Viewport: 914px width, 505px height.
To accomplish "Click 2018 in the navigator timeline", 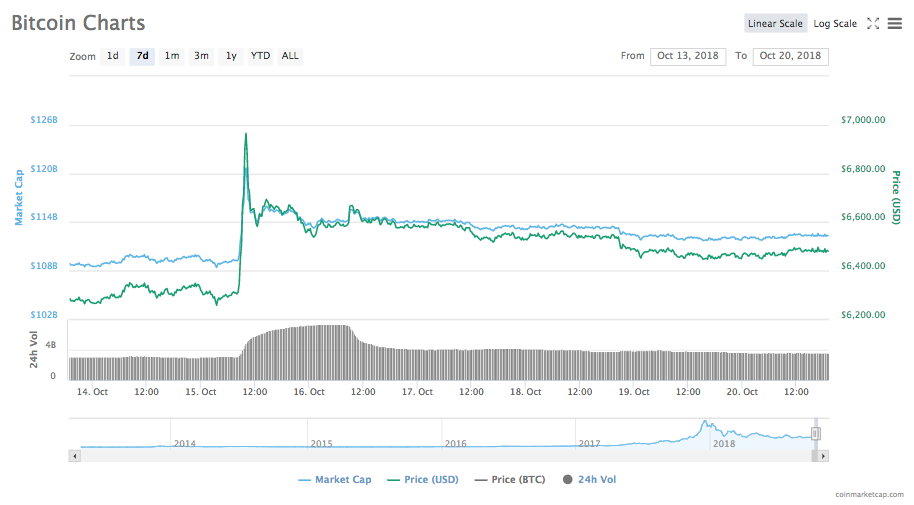I will (724, 444).
